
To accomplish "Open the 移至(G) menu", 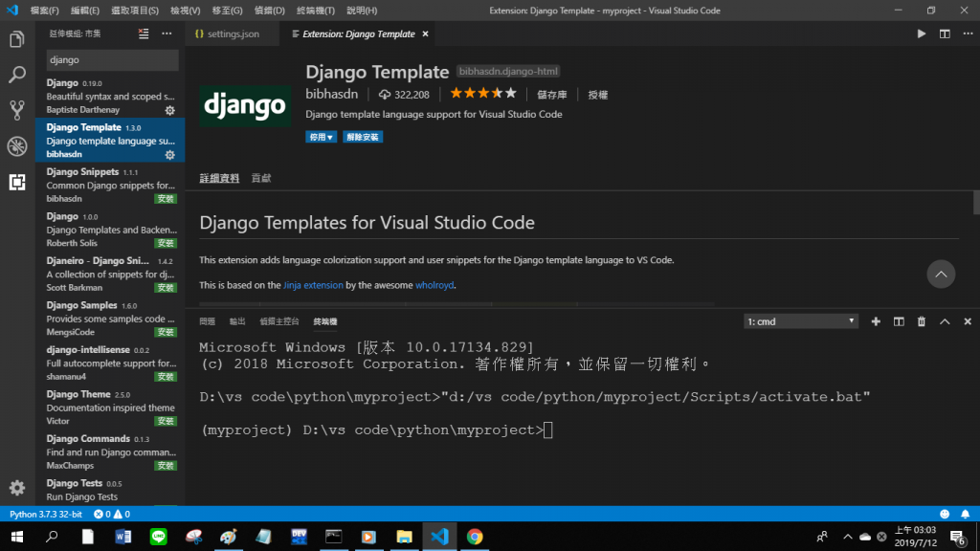I will coord(228,11).
